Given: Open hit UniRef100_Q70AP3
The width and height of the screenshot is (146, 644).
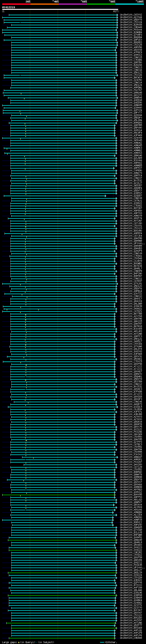Looking at the screenshot, I should coord(131,35).
